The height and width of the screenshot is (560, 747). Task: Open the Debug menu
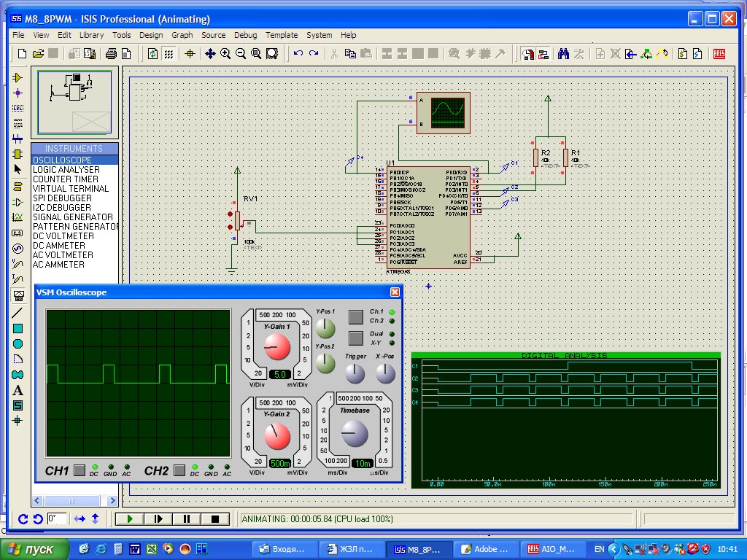tap(245, 35)
